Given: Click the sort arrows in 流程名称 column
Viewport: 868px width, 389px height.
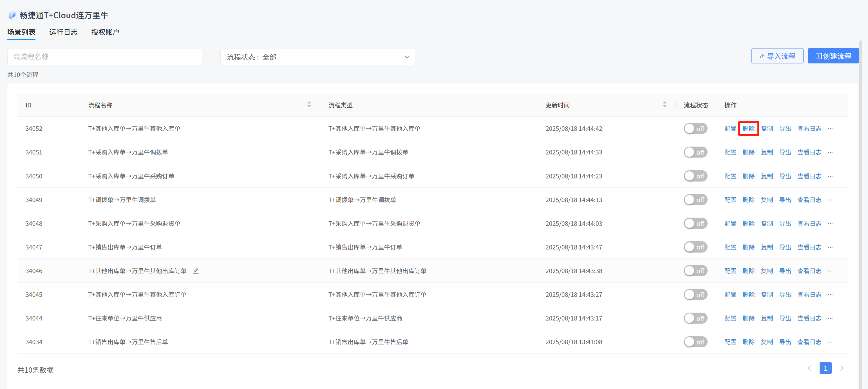Looking at the screenshot, I should pyautogui.click(x=309, y=105).
